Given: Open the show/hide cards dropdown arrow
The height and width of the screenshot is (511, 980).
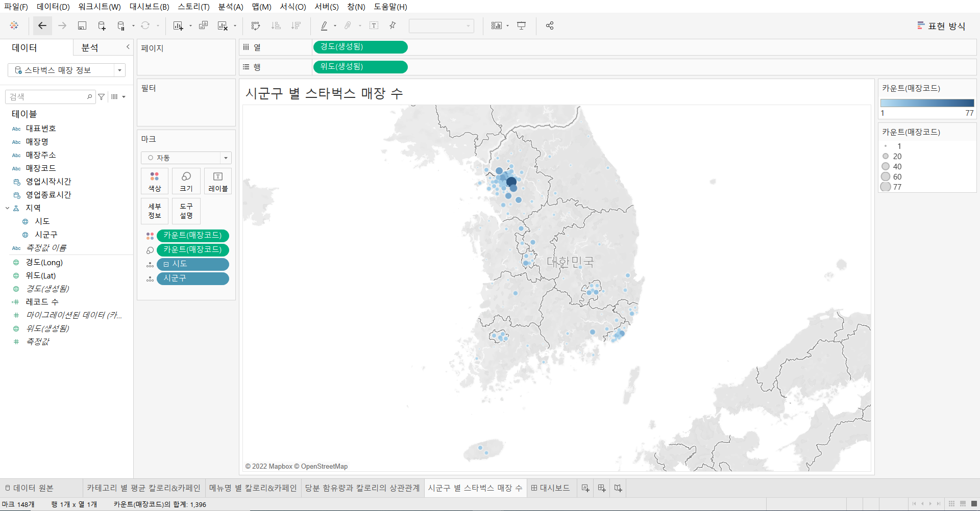Looking at the screenshot, I should [507, 26].
